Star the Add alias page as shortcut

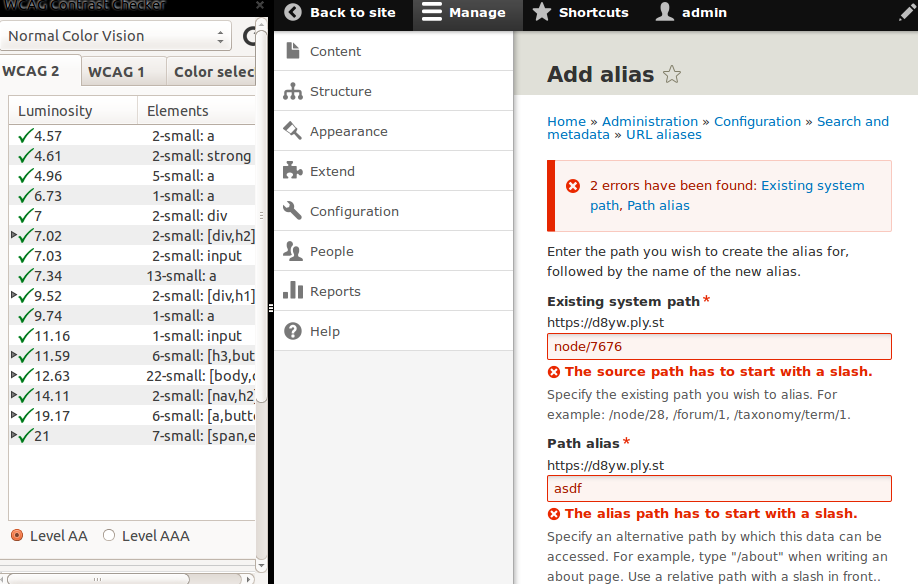coord(672,75)
